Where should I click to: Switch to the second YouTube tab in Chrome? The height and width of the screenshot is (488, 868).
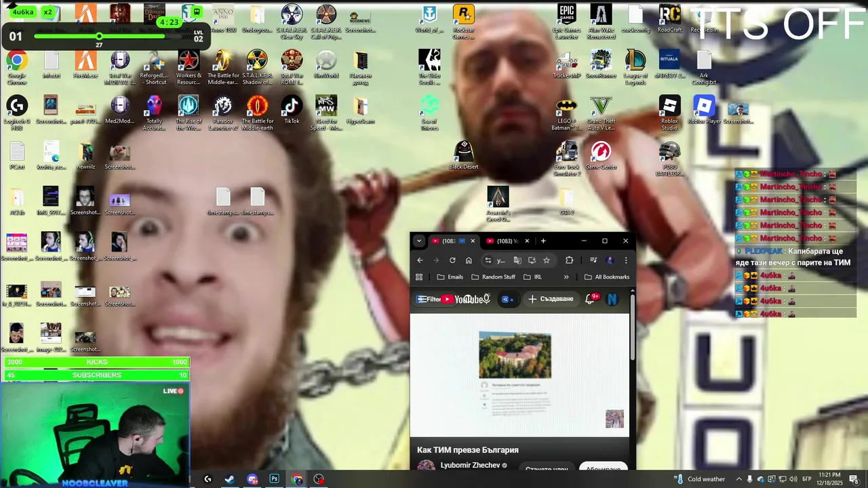[508, 241]
